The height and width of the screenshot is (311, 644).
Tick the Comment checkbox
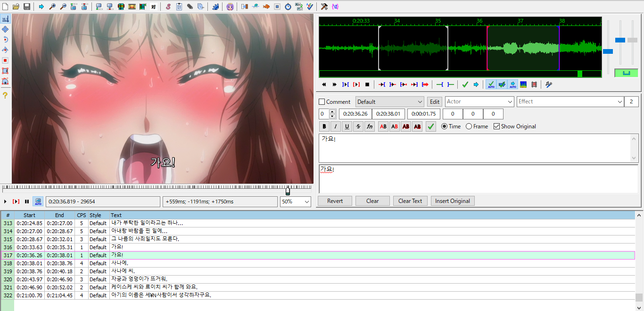pos(322,101)
